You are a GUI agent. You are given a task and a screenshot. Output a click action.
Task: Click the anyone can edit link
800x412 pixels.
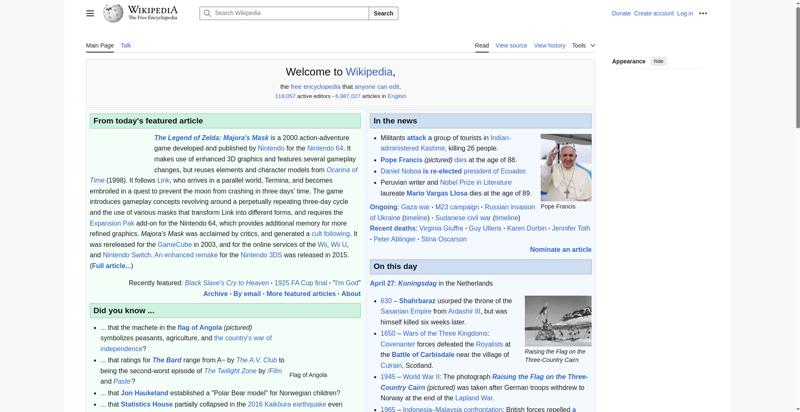click(377, 87)
